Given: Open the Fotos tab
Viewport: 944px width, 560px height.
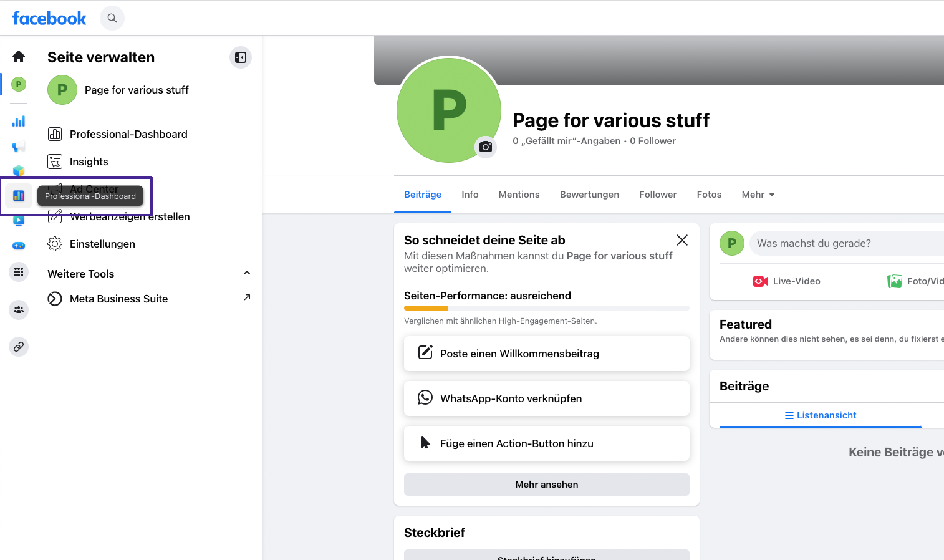Looking at the screenshot, I should 709,195.
